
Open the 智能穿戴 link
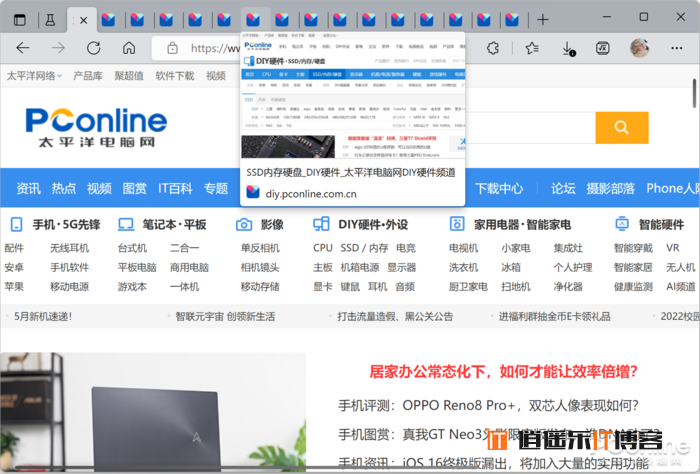click(633, 248)
